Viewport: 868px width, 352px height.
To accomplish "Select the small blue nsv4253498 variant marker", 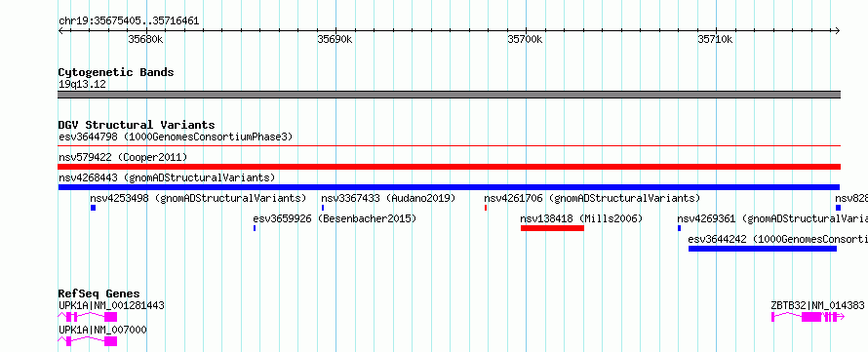I will (x=93, y=208).
